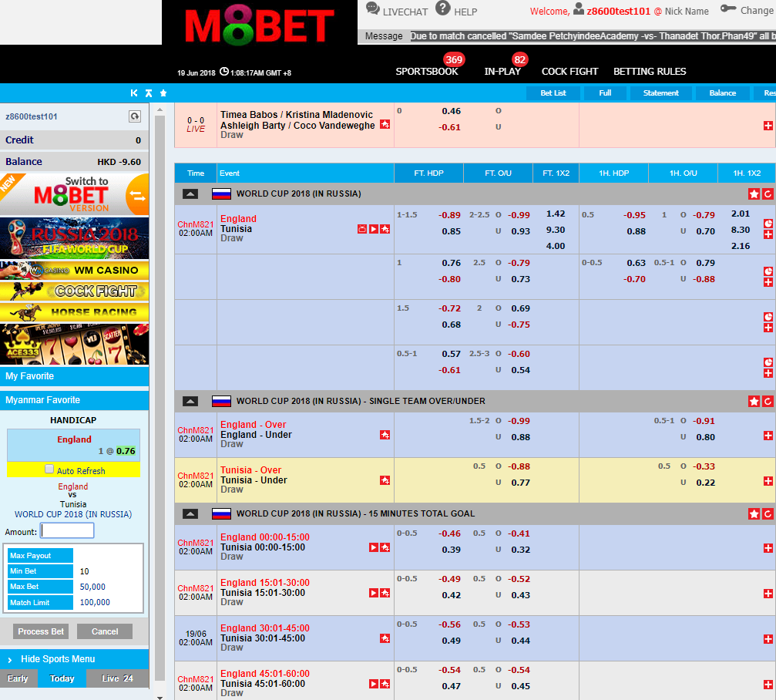Refresh the World Cup 2018 (In Russia) league odds
The image size is (776, 700).
[x=768, y=194]
